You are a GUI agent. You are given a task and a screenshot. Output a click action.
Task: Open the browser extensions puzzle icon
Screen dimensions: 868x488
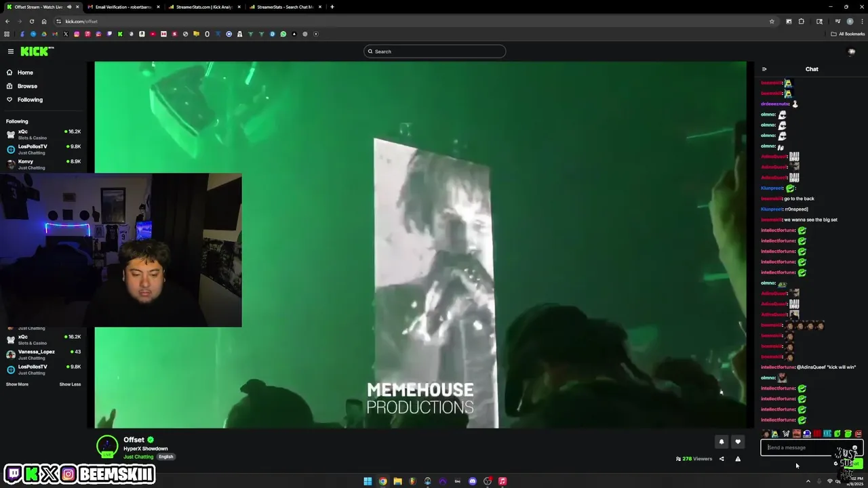(x=802, y=21)
